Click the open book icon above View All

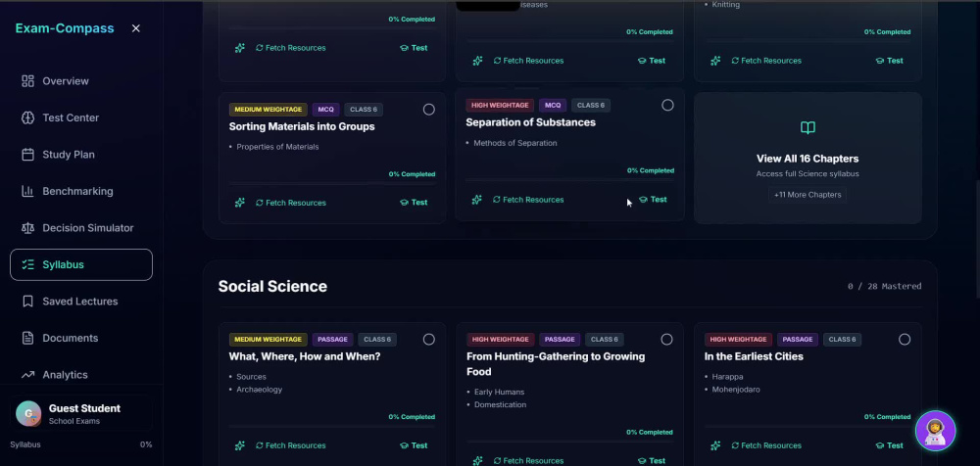tap(808, 128)
